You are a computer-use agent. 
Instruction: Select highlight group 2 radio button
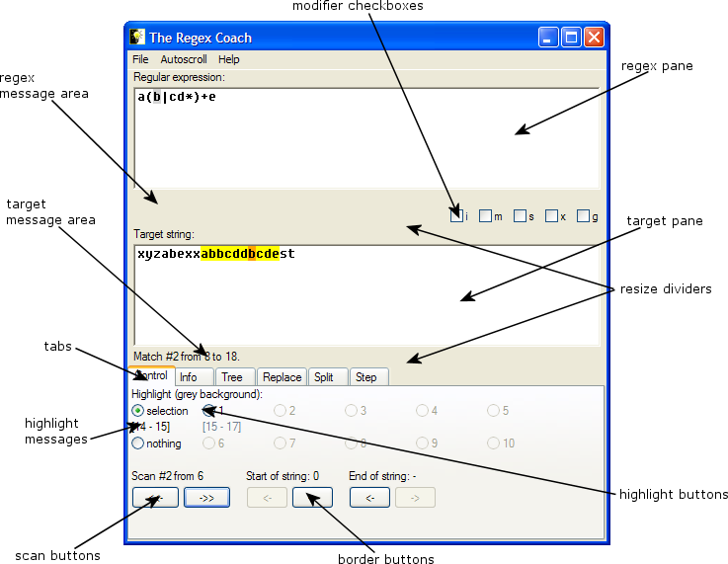tap(280, 410)
